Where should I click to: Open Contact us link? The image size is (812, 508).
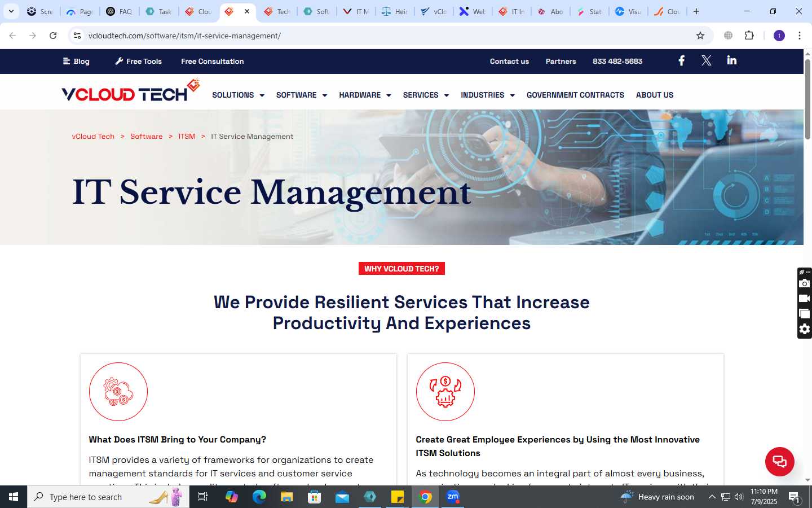(509, 61)
